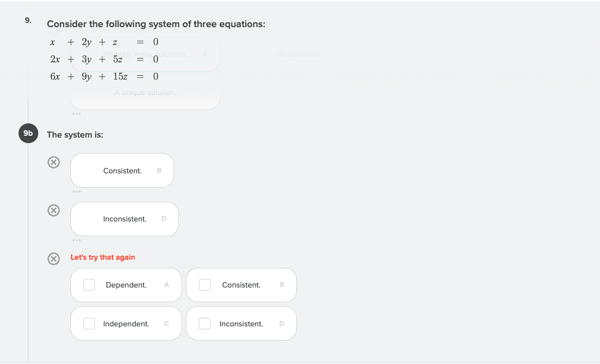Viewport: 600px width, 364px height.
Task: Click the Dependent answer card
Action: pos(126,284)
